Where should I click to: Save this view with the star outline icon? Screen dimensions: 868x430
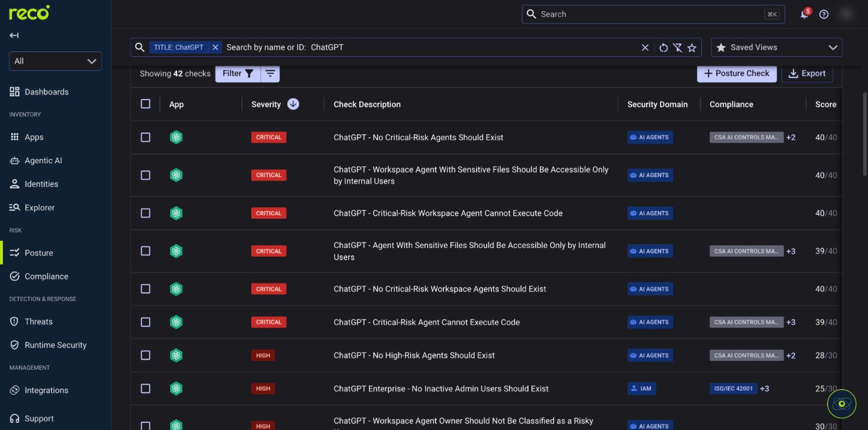(692, 48)
